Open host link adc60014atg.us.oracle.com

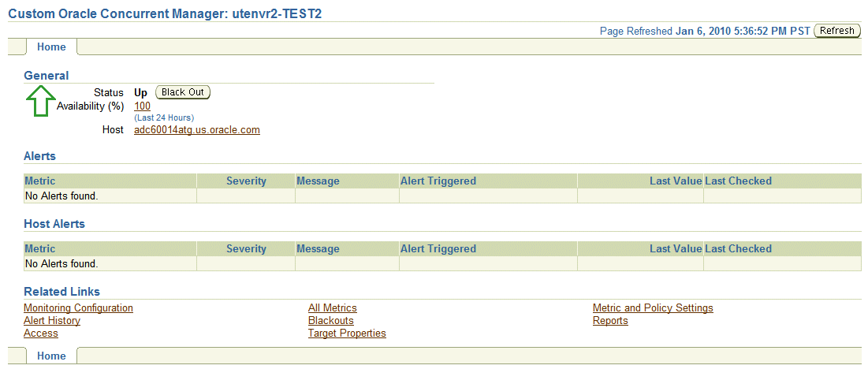tap(197, 131)
